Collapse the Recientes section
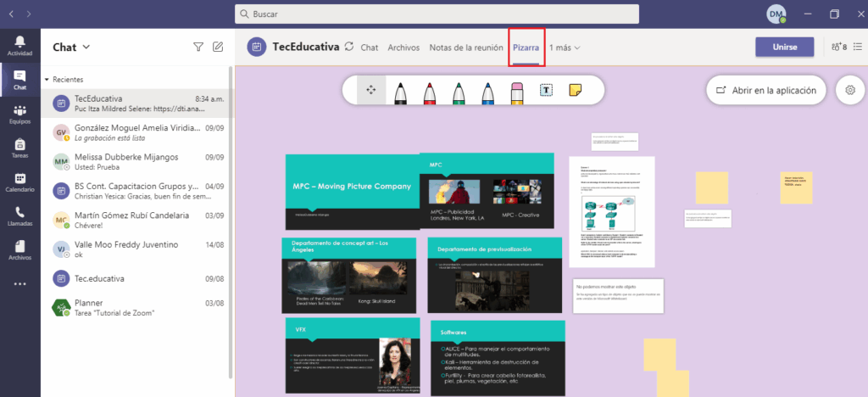 [47, 79]
